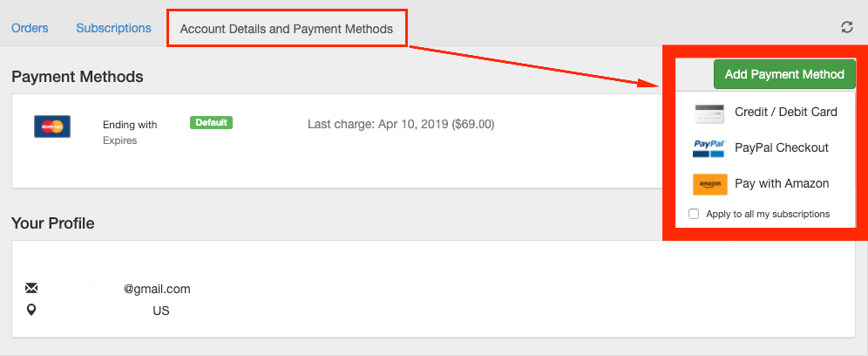This screenshot has height=356, width=868.
Task: Click the green Default badge
Action: point(211,123)
